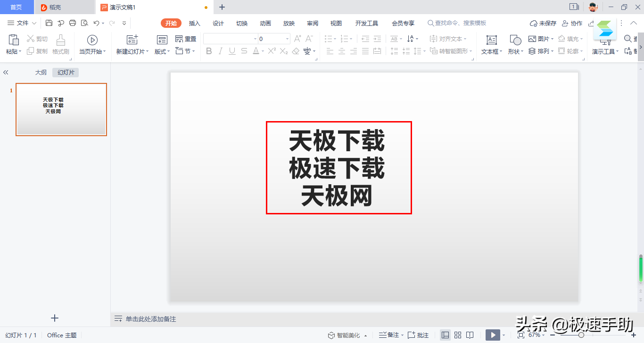644x343 pixels.
Task: Click the Increase Font Size icon
Action: tap(297, 39)
